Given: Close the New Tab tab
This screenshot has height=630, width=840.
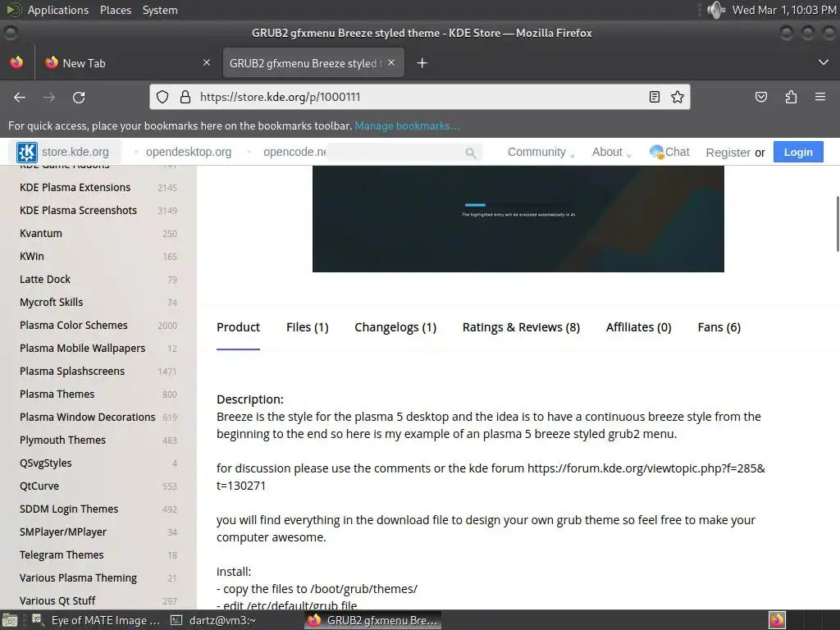Looking at the screenshot, I should [207, 62].
